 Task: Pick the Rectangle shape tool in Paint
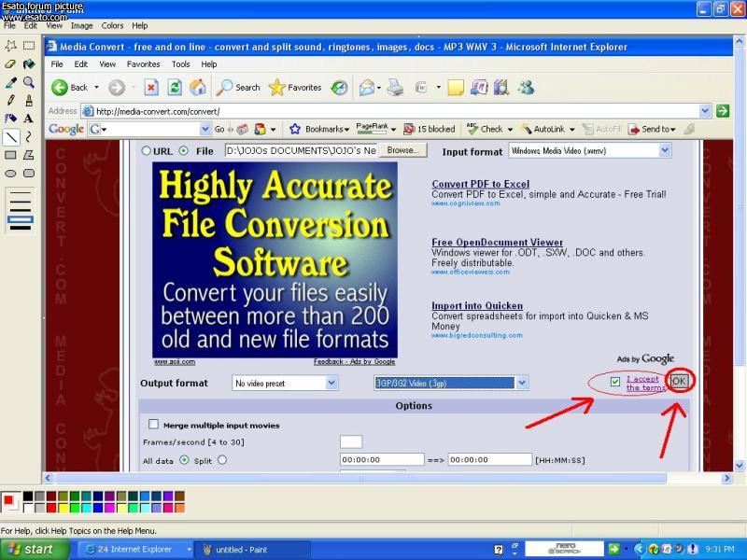(x=10, y=155)
